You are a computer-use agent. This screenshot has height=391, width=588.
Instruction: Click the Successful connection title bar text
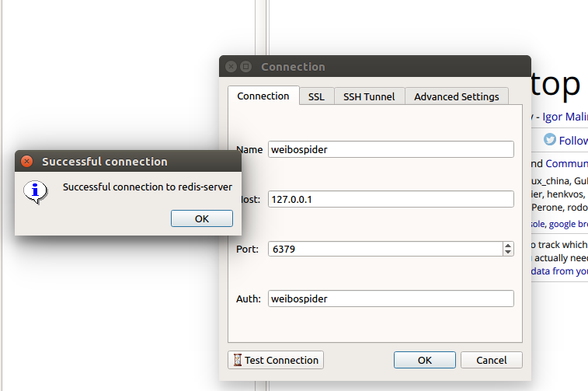(x=105, y=162)
